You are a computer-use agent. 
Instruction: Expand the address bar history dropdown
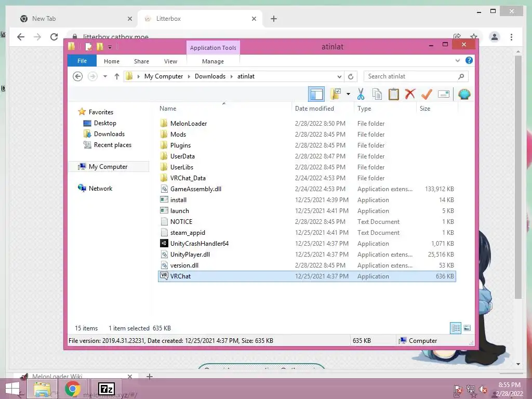pyautogui.click(x=339, y=77)
